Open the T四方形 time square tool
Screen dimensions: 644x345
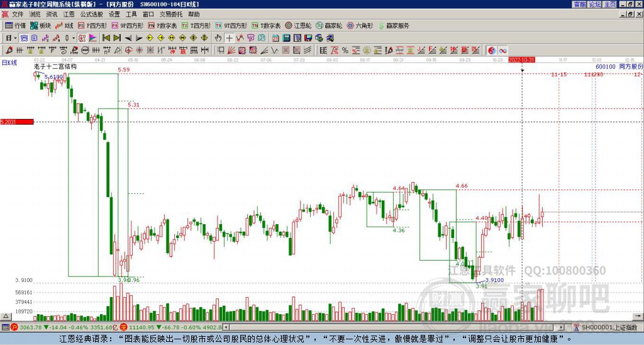[196, 25]
